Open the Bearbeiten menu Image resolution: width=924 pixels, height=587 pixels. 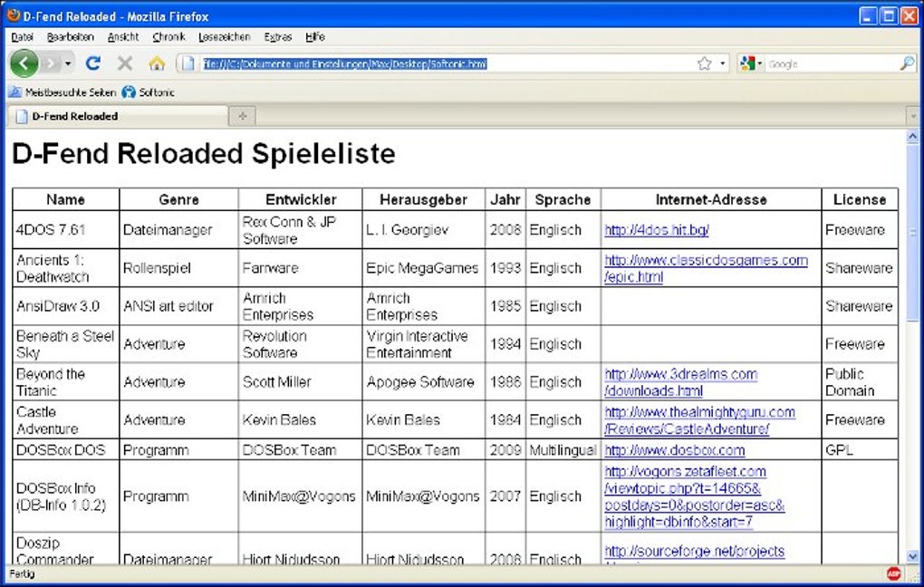click(70, 36)
